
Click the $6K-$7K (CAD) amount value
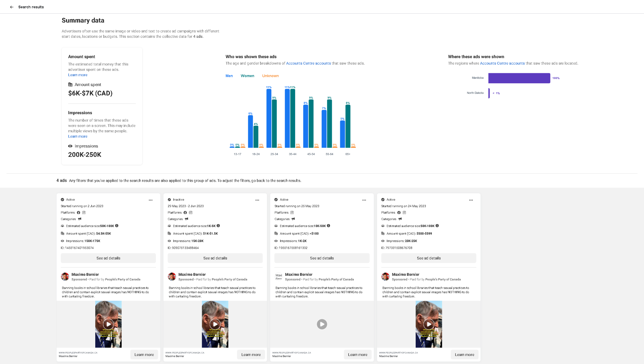90,93
